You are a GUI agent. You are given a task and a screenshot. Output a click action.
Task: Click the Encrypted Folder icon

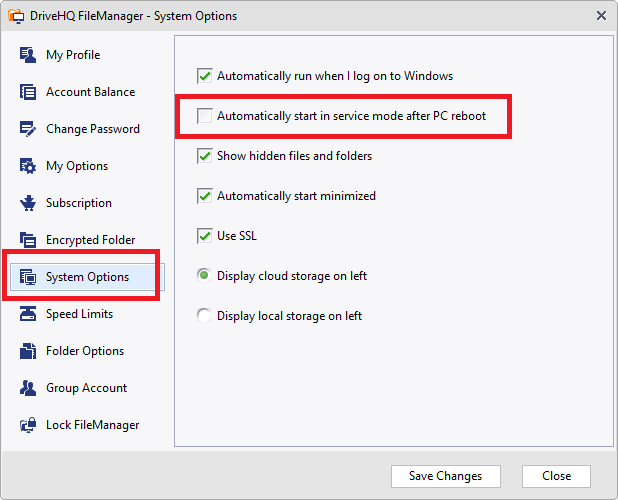[28, 240]
